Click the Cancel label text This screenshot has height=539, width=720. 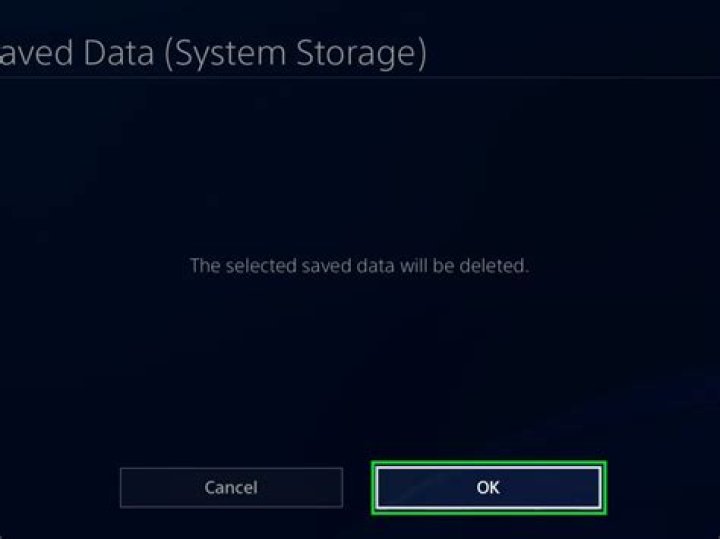click(x=231, y=488)
